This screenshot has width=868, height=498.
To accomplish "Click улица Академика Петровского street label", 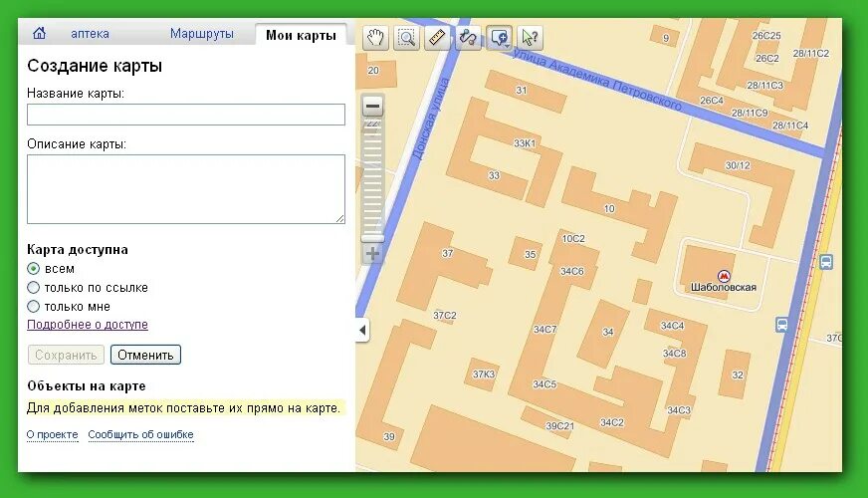I will tap(597, 79).
